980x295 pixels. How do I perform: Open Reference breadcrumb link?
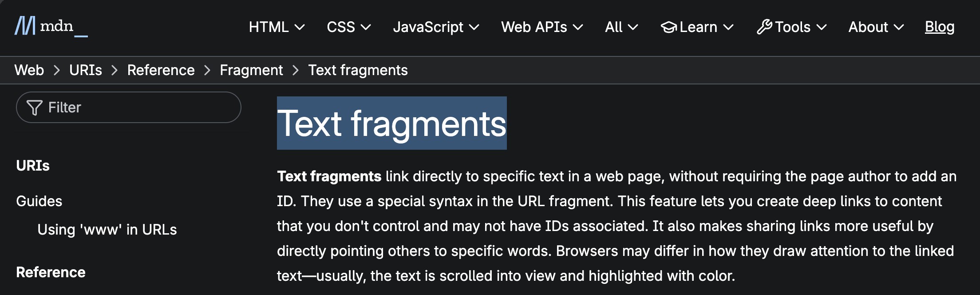point(161,70)
